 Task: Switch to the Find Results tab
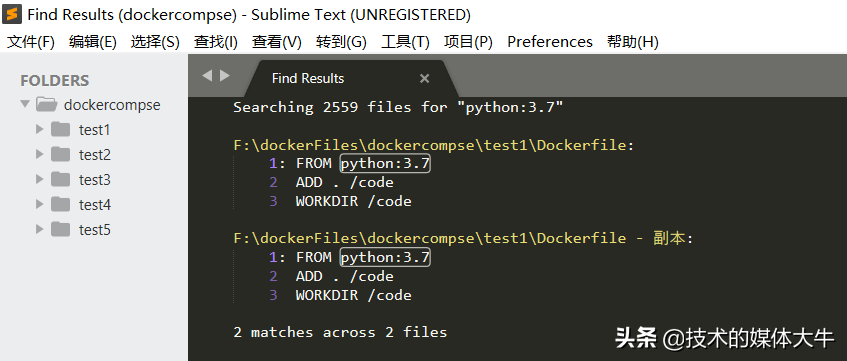point(308,79)
